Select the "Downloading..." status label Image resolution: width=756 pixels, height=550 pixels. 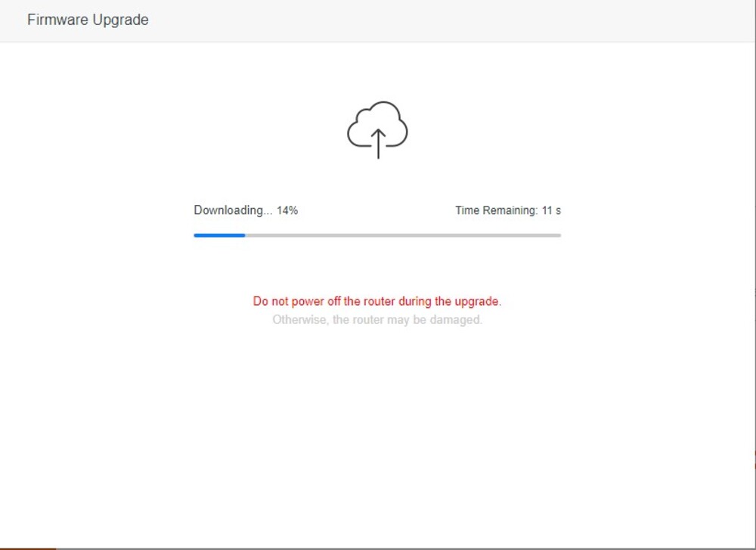click(x=233, y=210)
